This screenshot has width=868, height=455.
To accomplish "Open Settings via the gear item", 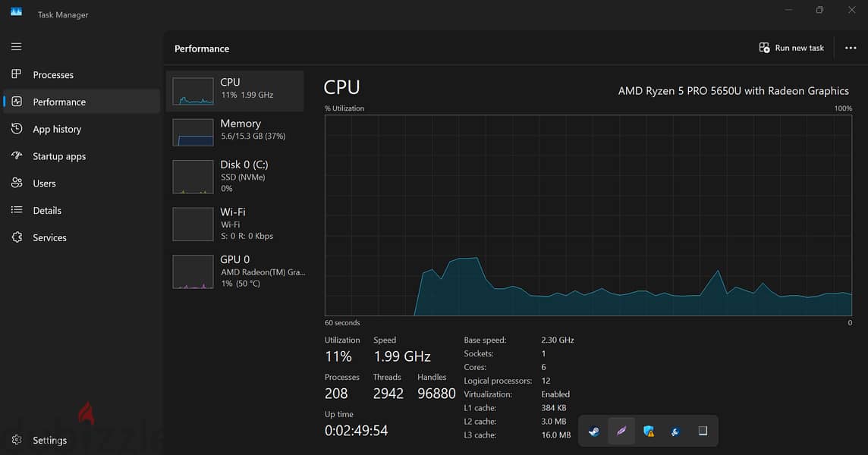I will coord(81,440).
